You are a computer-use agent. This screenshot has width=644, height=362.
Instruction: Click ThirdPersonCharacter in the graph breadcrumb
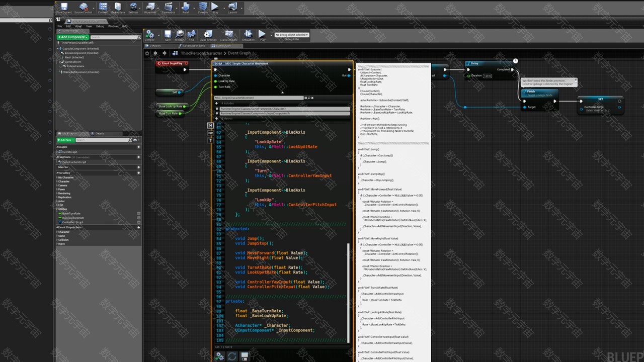coord(201,53)
